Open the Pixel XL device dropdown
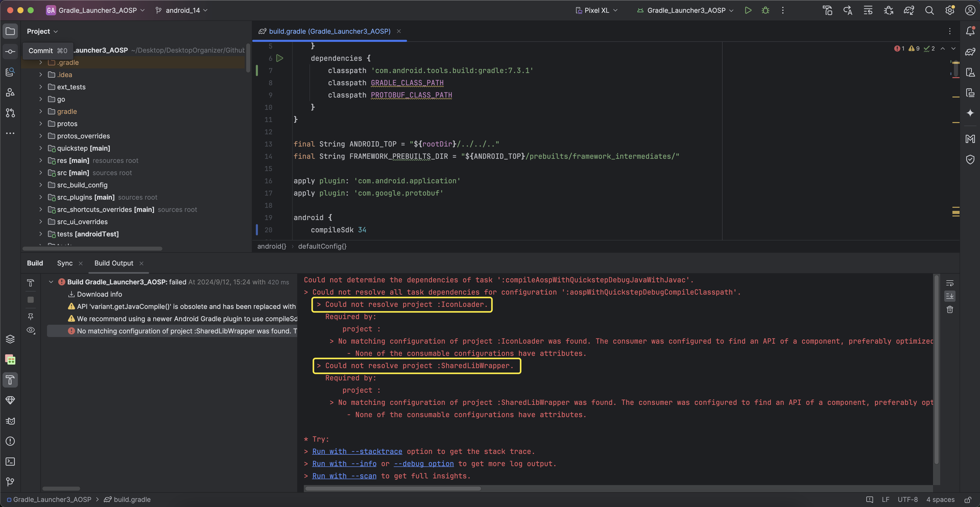This screenshot has width=980, height=507. 596,10
